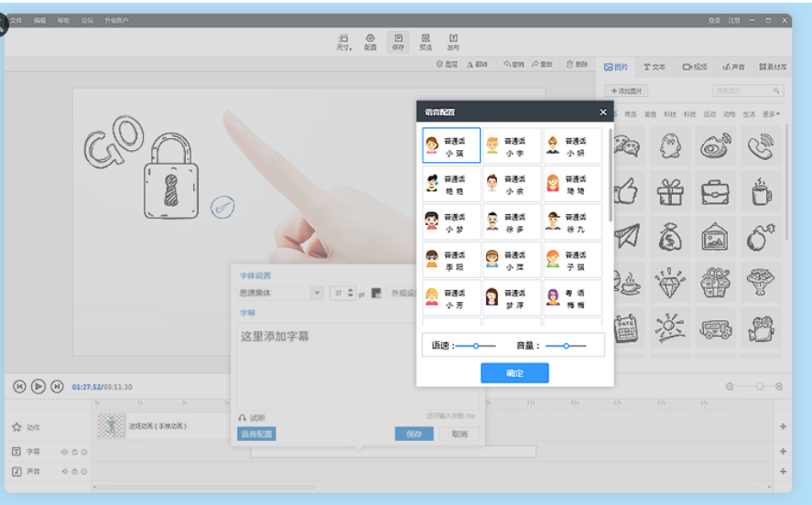Screen dimensions: 812x505
Task: Click the trash 删除 delete icon
Action: [x=577, y=64]
